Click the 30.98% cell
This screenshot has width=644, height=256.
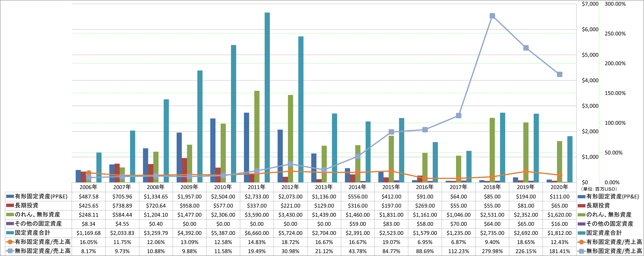click(291, 251)
